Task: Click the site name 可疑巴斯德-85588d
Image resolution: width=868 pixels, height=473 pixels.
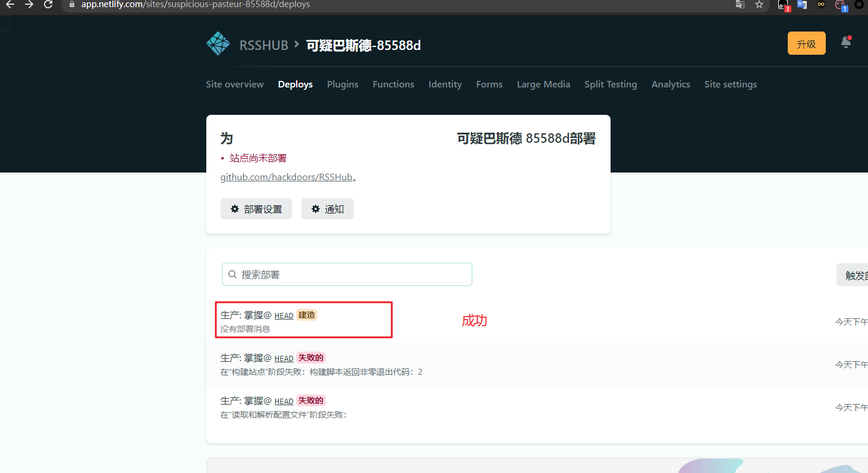Action: [363, 45]
